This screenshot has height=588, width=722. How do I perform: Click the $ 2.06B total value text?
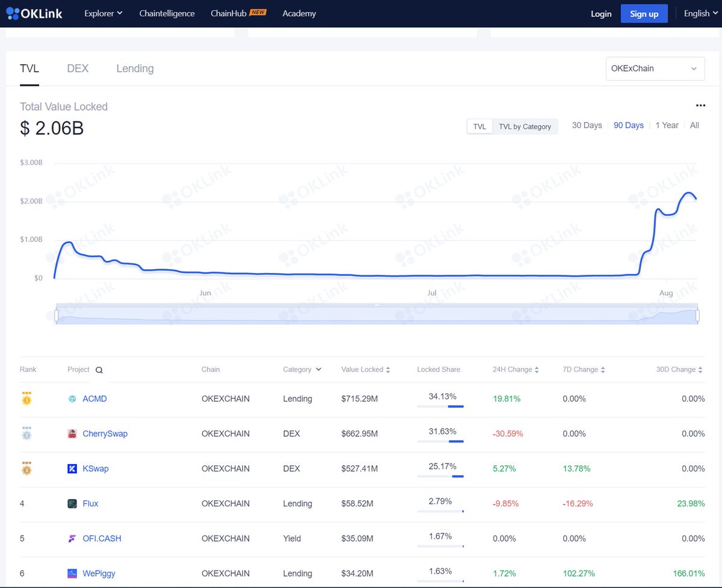tap(52, 128)
